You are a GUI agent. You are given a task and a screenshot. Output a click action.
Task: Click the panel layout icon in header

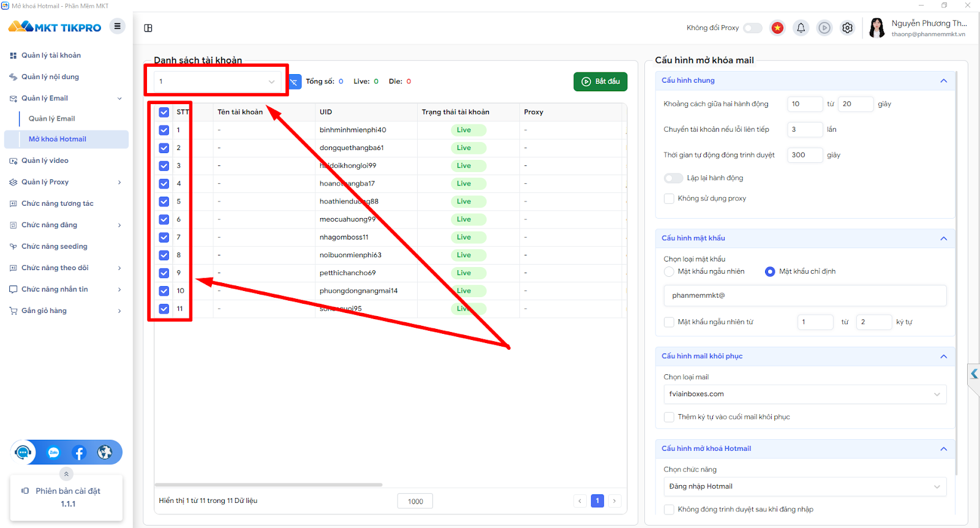click(x=148, y=28)
